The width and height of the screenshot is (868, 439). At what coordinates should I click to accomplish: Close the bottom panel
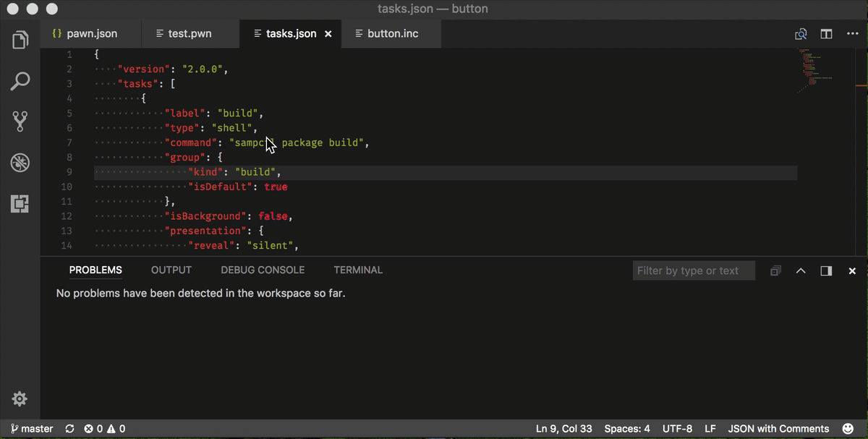coord(852,270)
